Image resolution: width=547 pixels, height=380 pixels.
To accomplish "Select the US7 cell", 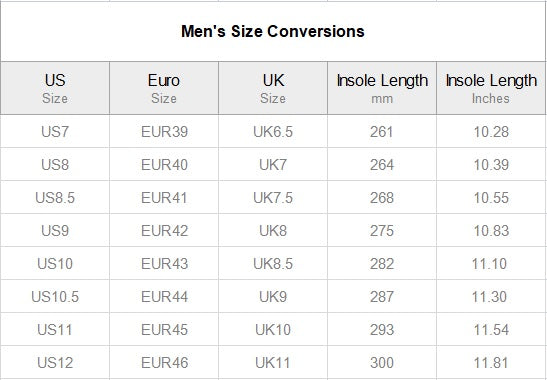I will 55,132.
